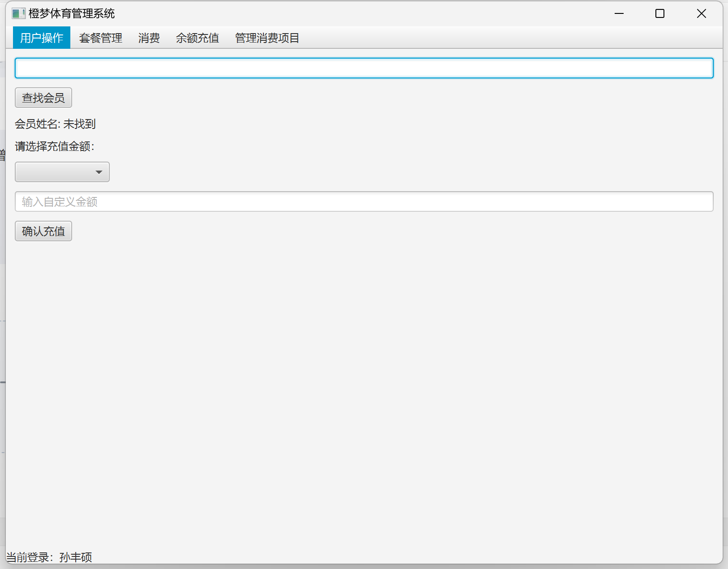
Task: Switch to the 用户操作 tab
Action: click(x=42, y=38)
